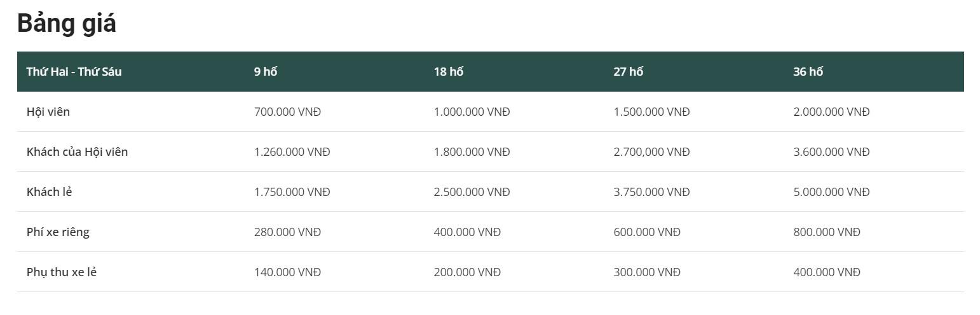Screen dimensions: 980x315
Task: Select the 280.000 VNĐ cart fee
Action: (x=287, y=232)
